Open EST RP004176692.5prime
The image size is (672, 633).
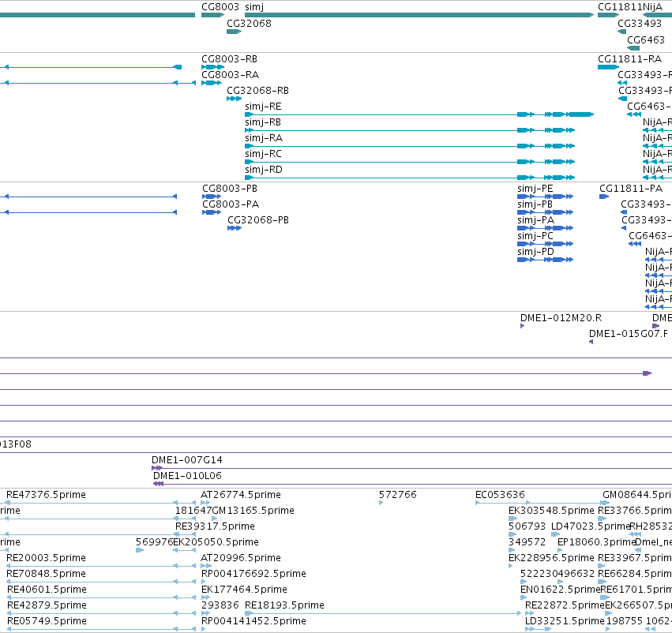(253, 575)
